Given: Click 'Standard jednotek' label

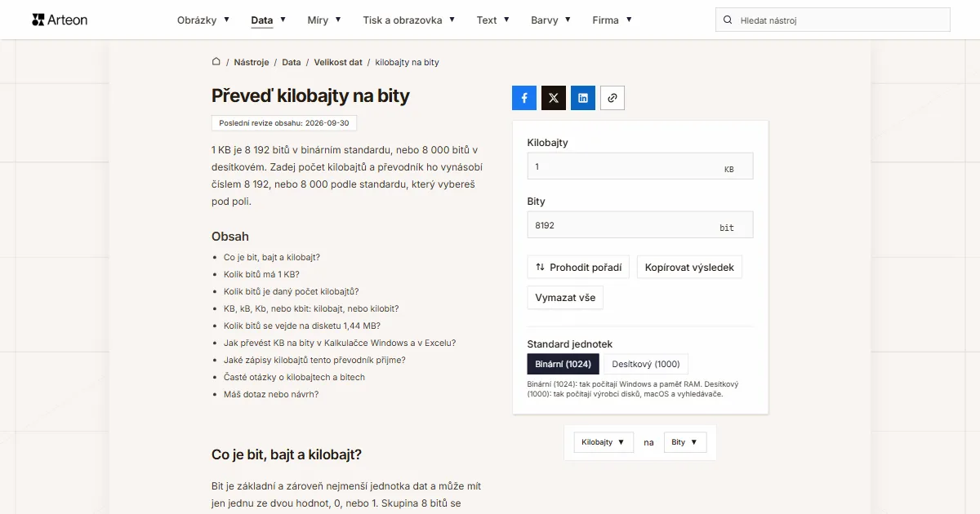Looking at the screenshot, I should click(570, 344).
